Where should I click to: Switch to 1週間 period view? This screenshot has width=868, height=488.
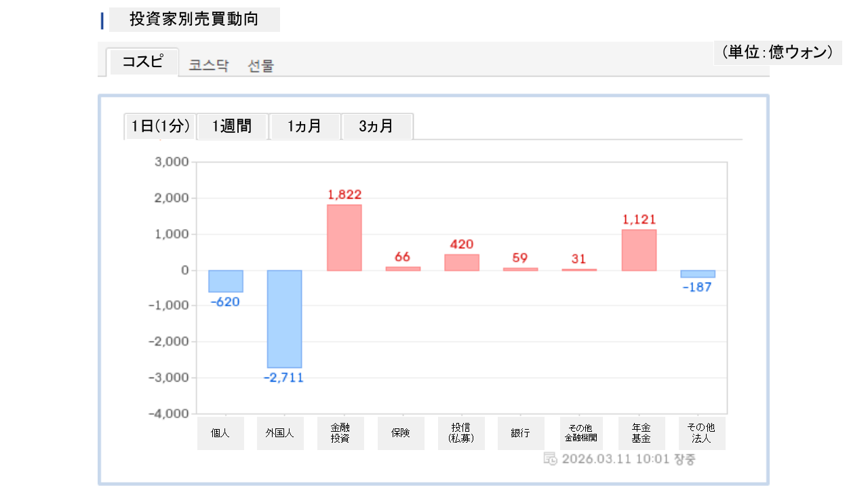click(232, 126)
